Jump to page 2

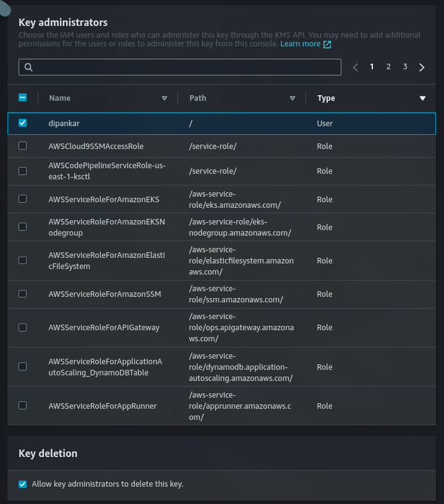click(388, 67)
